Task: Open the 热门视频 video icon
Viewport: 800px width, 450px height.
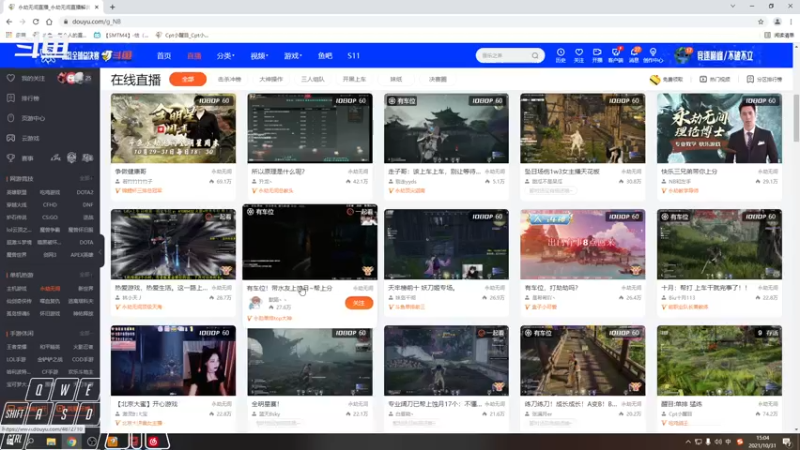Action: click(703, 80)
